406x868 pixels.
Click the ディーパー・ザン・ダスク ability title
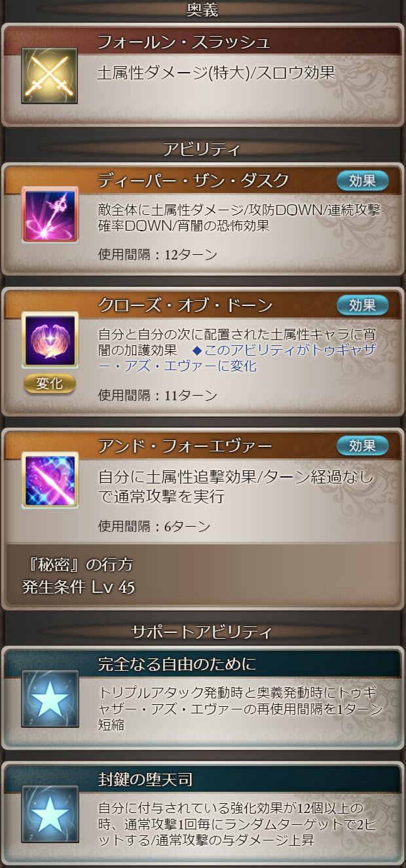(193, 180)
